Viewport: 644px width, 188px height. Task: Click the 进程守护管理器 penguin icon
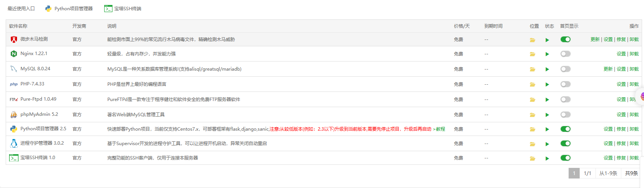coord(14,143)
